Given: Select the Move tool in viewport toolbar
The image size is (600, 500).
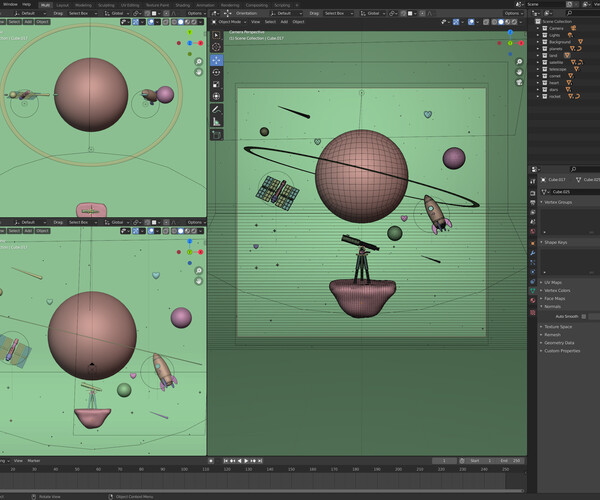Looking at the screenshot, I should point(216,60).
